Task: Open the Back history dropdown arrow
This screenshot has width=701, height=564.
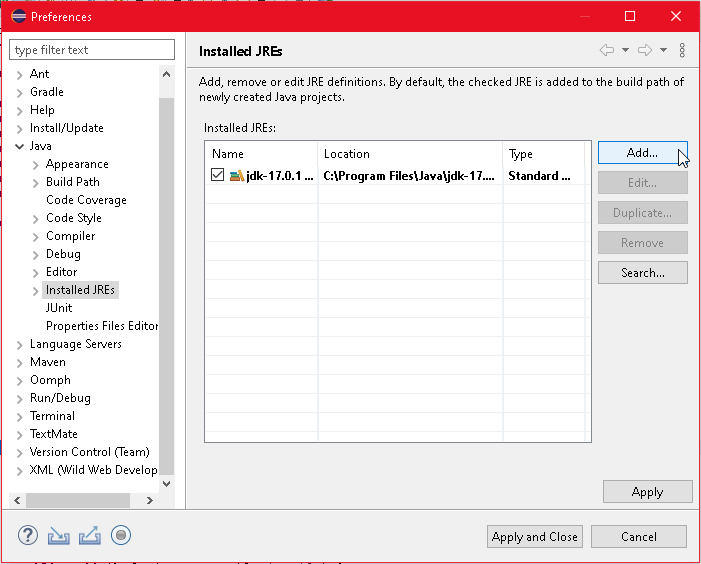Action: coord(625,50)
